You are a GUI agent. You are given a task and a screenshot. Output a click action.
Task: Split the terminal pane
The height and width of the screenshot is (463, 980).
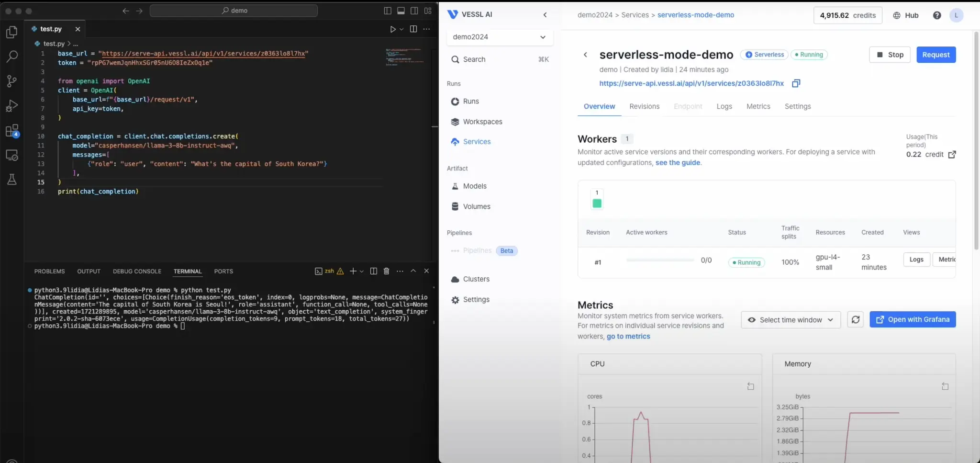pos(374,271)
